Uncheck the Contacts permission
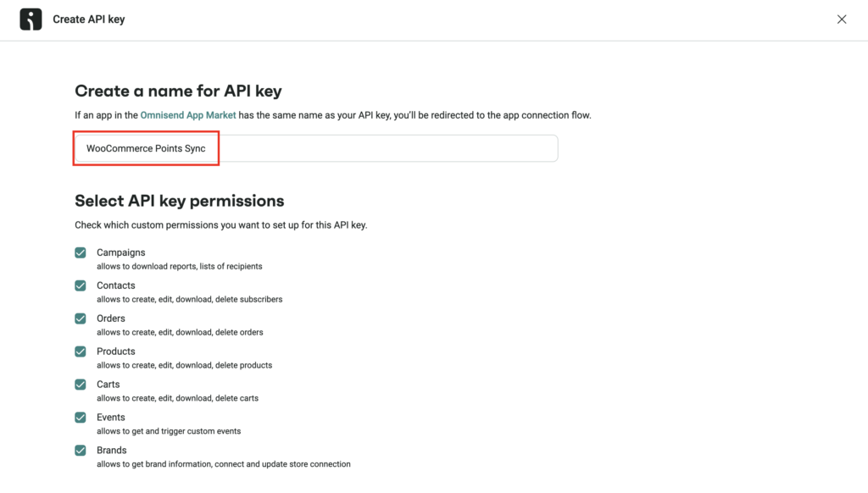The width and height of the screenshot is (868, 493). [x=81, y=285]
